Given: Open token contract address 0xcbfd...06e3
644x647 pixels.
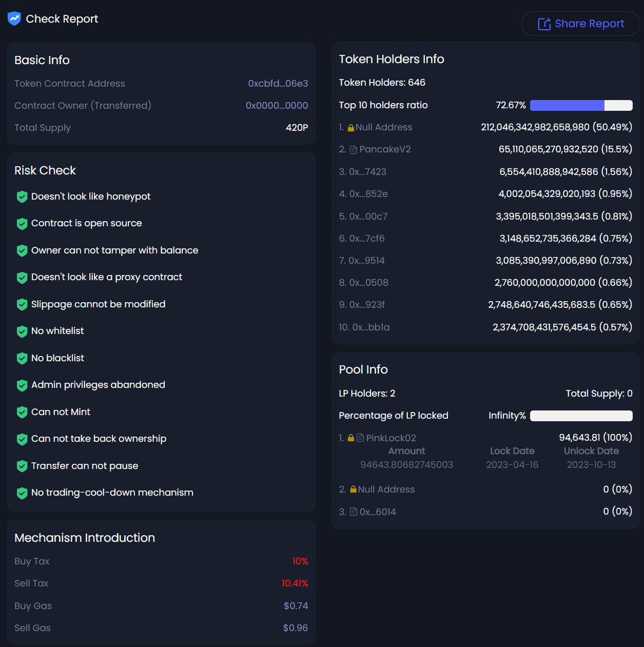Looking at the screenshot, I should click(278, 84).
